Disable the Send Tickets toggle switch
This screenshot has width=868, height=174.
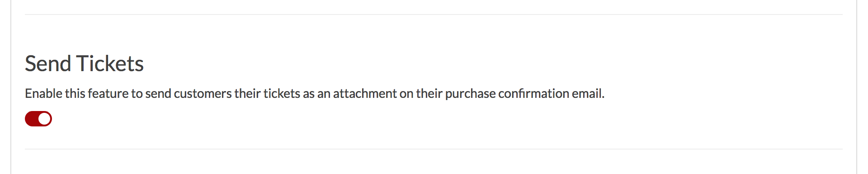38,119
